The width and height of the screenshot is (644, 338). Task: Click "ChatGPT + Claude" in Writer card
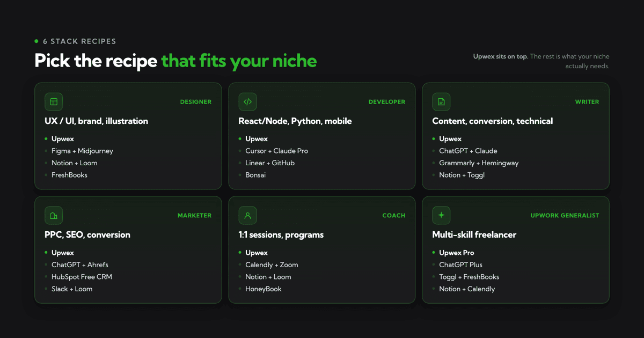click(468, 151)
